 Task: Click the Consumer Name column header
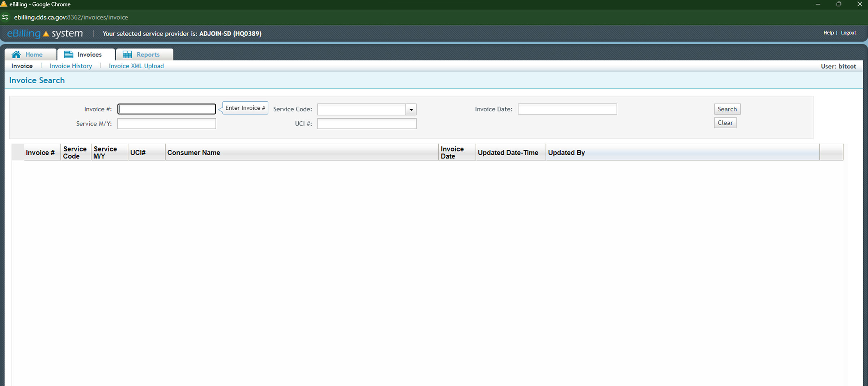coord(193,152)
